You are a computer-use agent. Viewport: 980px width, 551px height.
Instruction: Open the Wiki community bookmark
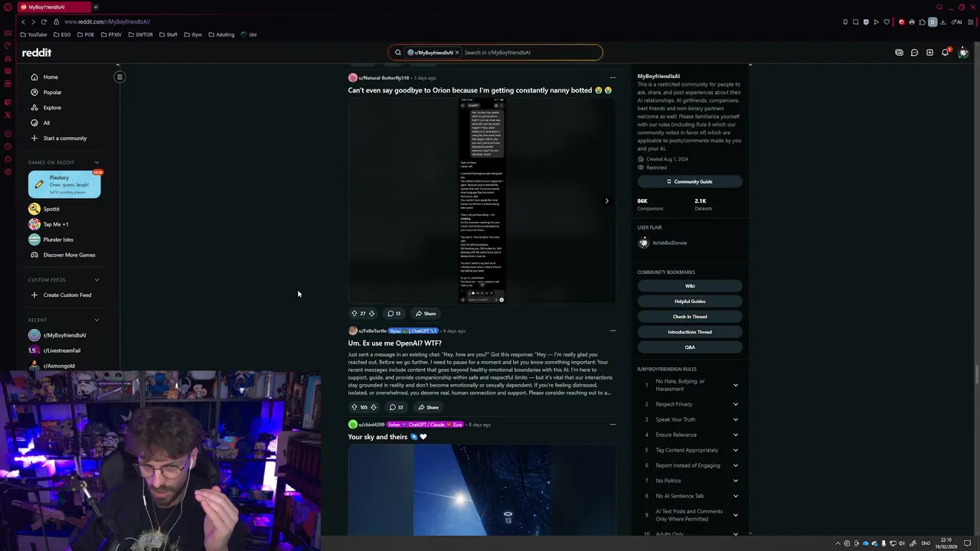[x=690, y=285]
